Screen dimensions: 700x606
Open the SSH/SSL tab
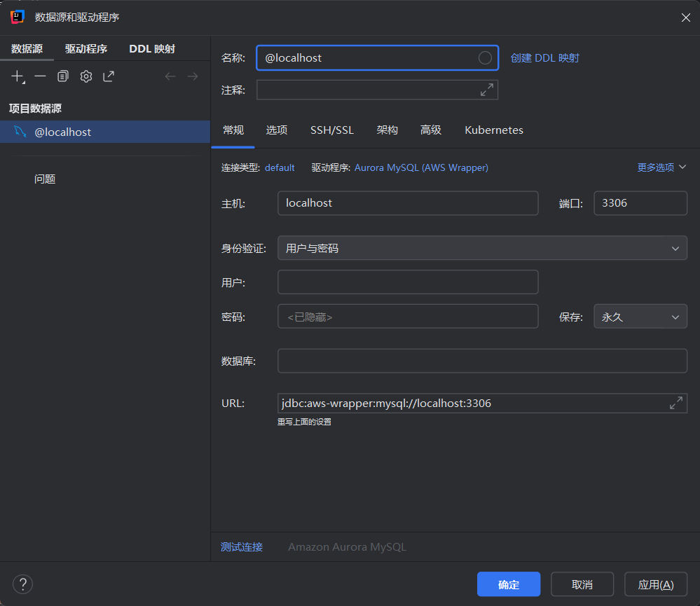[332, 130]
